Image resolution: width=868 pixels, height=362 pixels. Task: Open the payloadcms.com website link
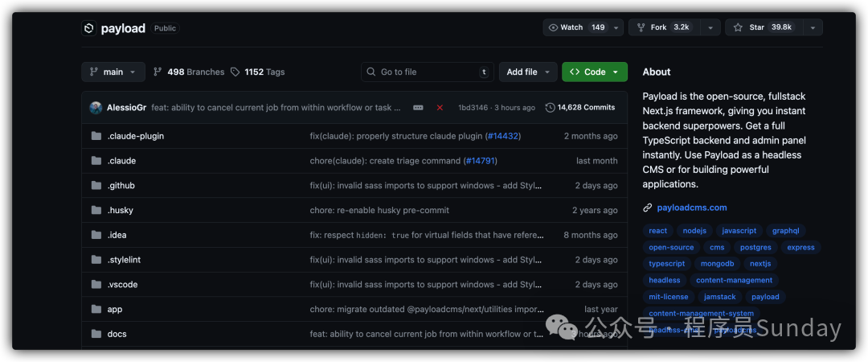[691, 208]
